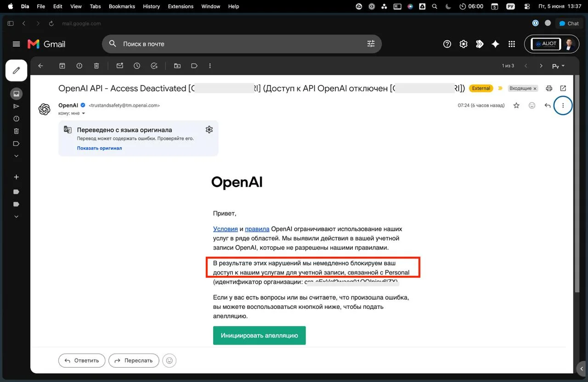The width and height of the screenshot is (588, 382).
Task: Open the Extensions menu
Action: pyautogui.click(x=181, y=6)
